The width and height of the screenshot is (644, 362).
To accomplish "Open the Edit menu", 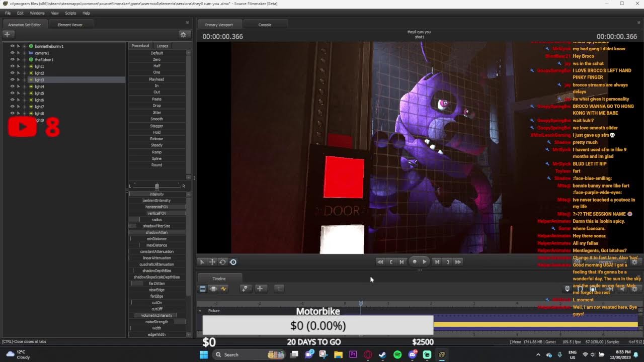I will [x=20, y=13].
